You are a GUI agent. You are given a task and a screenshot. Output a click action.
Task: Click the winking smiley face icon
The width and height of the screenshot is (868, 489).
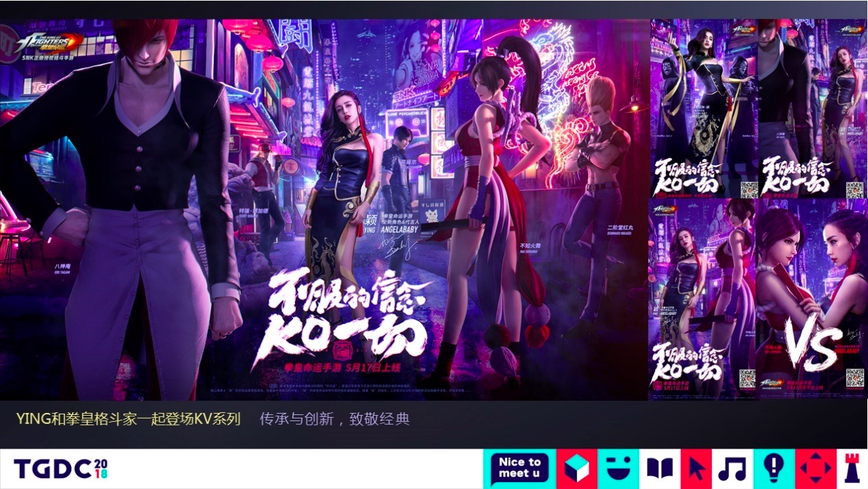click(x=618, y=469)
